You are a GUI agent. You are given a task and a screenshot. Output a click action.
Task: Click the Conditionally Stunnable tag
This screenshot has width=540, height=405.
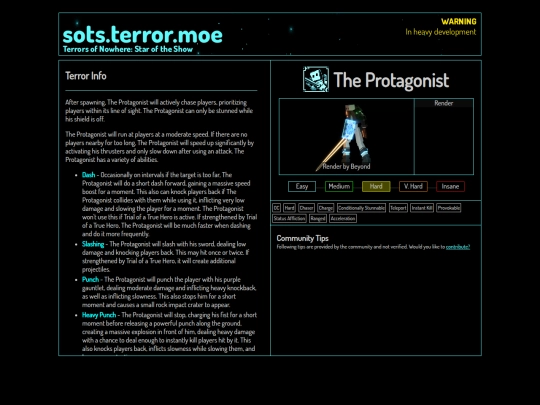(x=361, y=208)
